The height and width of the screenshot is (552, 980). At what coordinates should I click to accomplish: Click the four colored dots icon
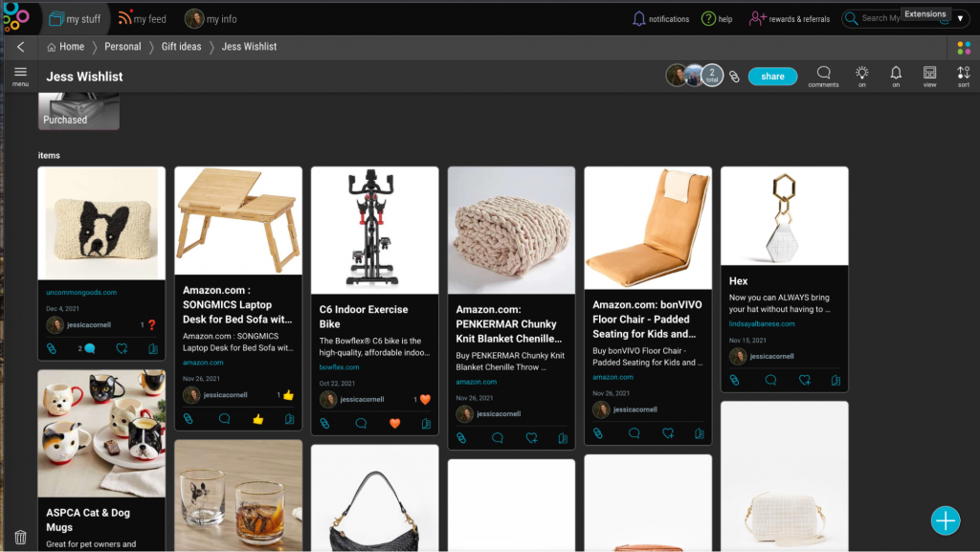coord(964,48)
